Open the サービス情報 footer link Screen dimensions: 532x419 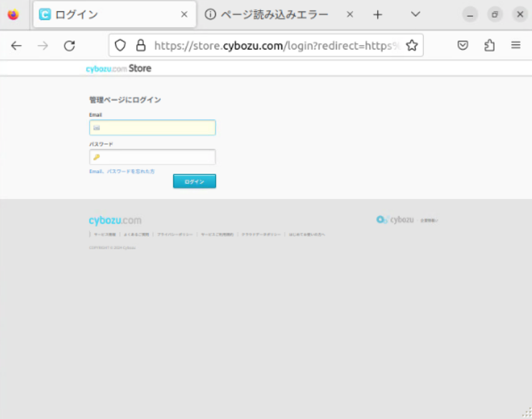click(x=105, y=234)
